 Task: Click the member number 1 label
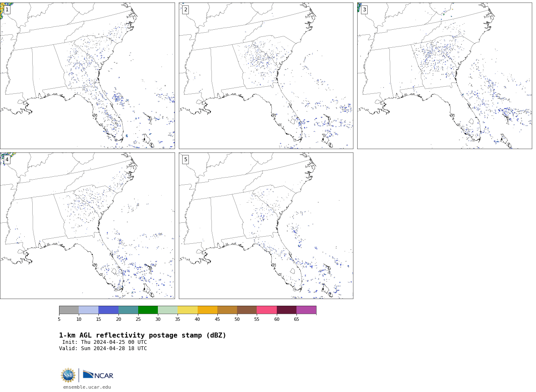7,10
